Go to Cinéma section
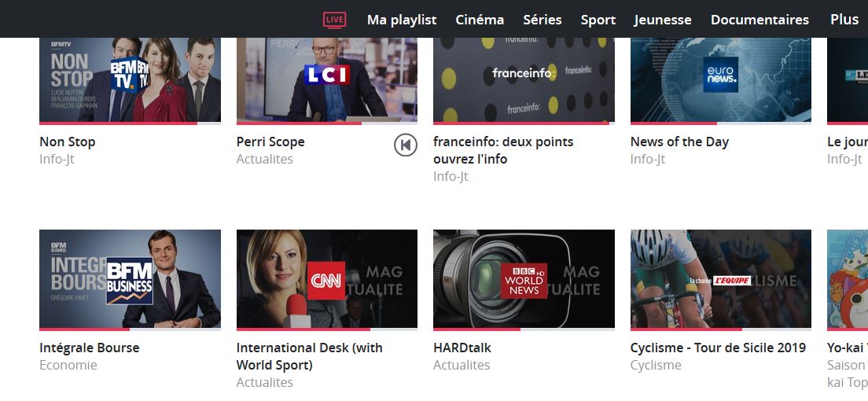Screen dimensions: 868x401 pyautogui.click(x=480, y=20)
